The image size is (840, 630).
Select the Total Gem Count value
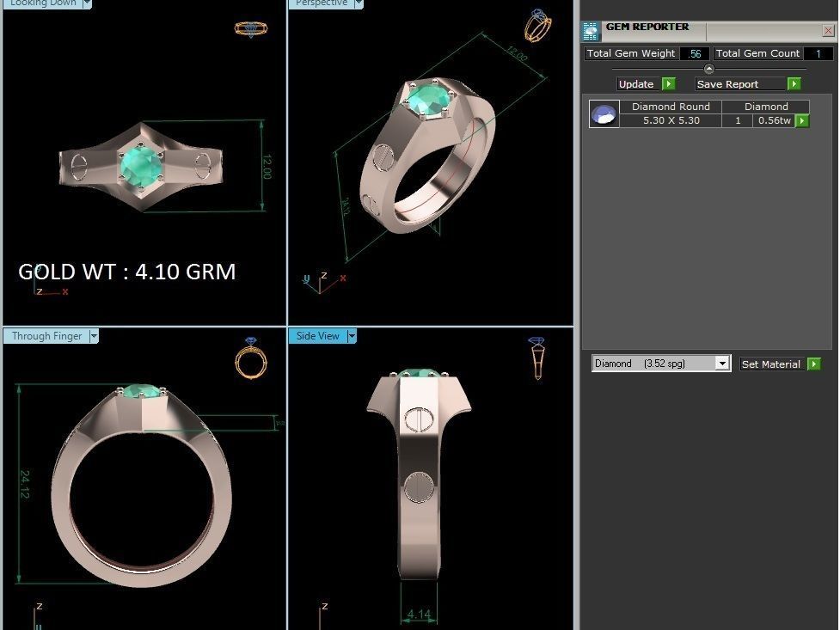pyautogui.click(x=818, y=53)
